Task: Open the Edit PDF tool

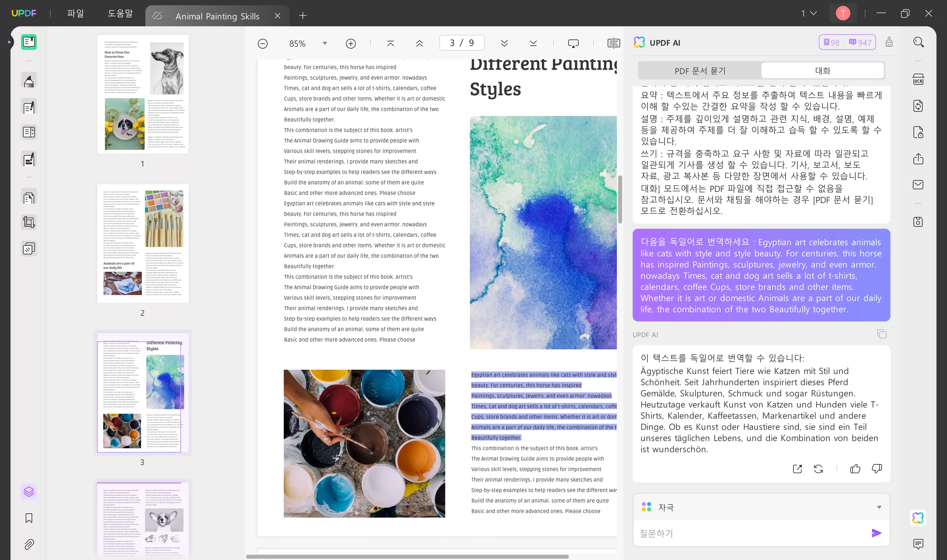Action: tap(29, 107)
